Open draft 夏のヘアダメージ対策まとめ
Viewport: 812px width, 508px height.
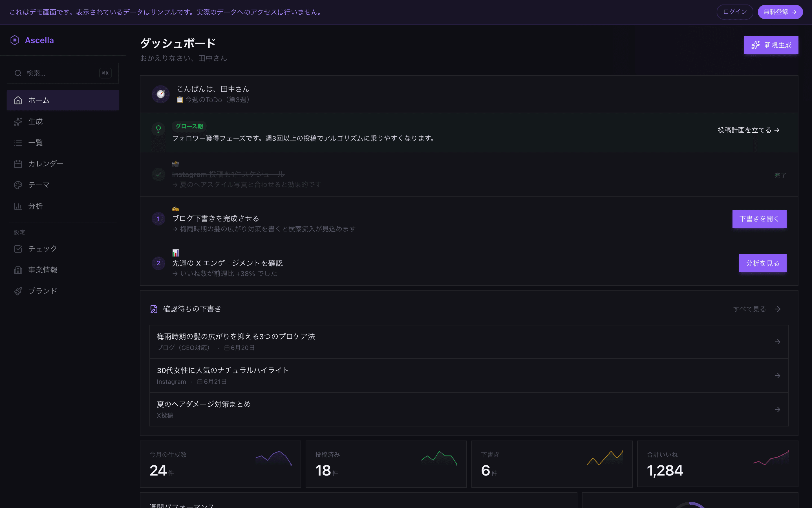[469, 409]
